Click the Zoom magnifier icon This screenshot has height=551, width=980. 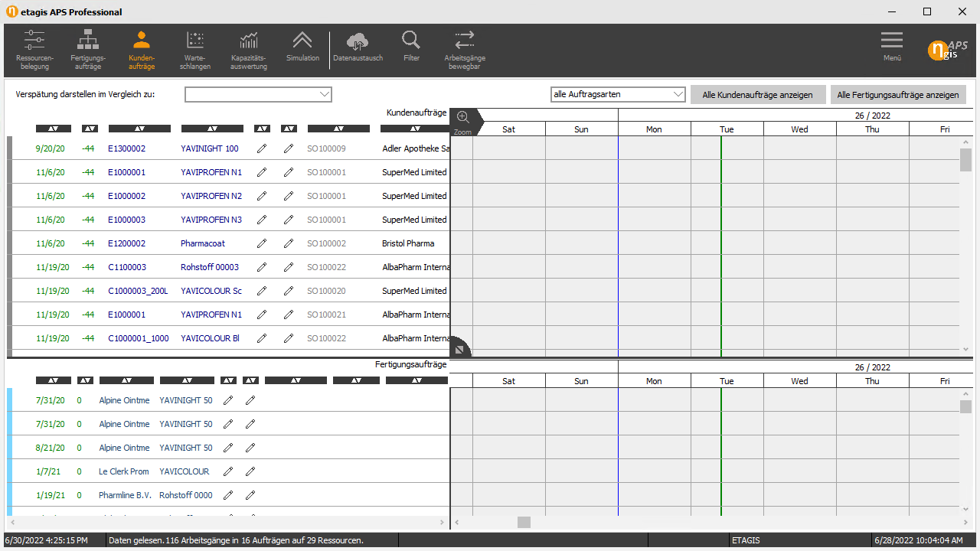click(462, 117)
